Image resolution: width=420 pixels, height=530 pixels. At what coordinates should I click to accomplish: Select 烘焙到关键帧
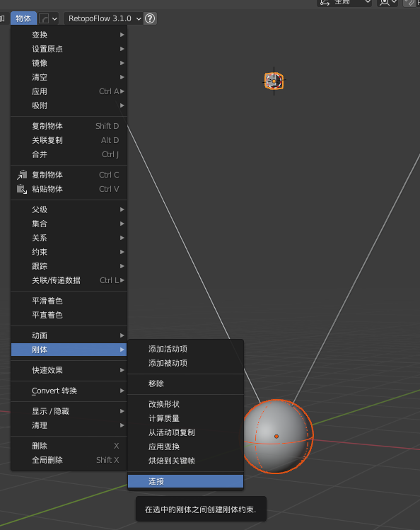pyautogui.click(x=185, y=461)
